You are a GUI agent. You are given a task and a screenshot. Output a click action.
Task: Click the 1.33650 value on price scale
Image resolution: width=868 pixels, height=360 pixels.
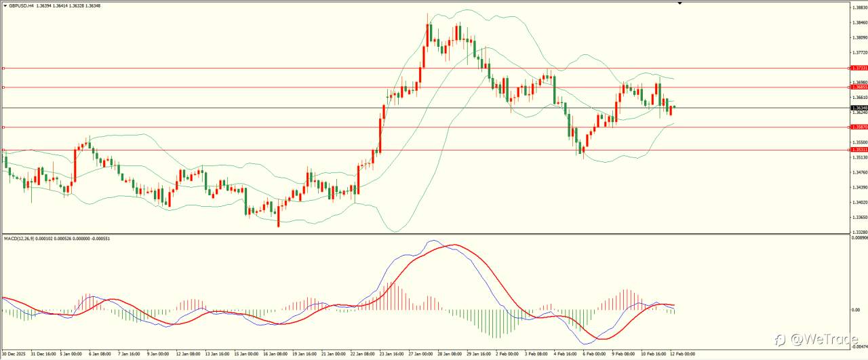pos(861,217)
